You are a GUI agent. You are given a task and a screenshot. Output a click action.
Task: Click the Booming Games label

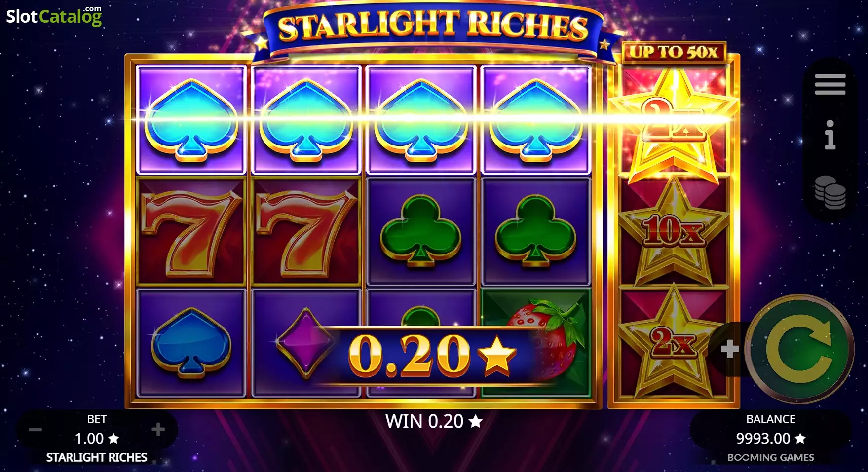[770, 457]
